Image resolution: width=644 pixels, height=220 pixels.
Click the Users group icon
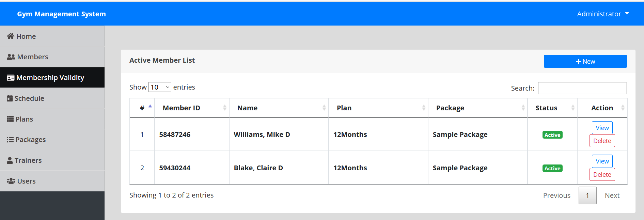click(11, 181)
